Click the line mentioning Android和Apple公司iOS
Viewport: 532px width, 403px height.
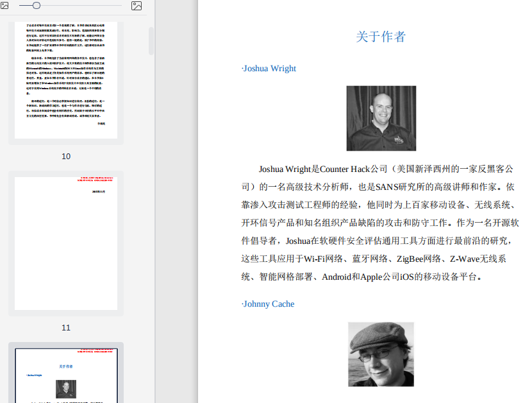pyautogui.click(x=362, y=277)
